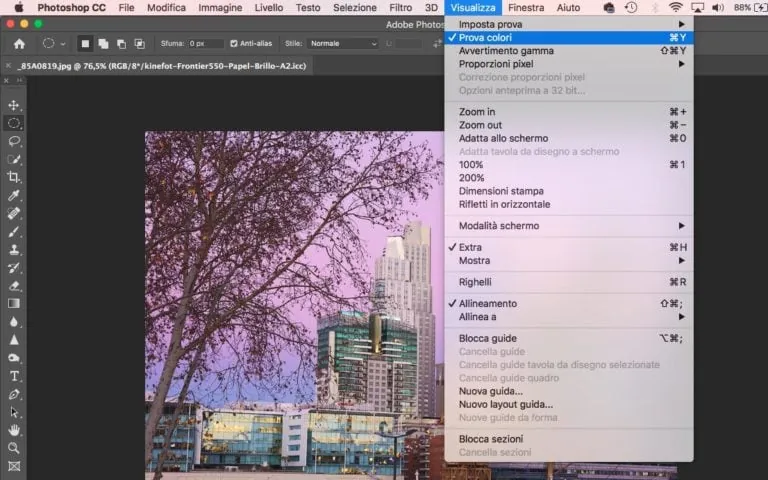Open Time Machine menu bar icon
The height and width of the screenshot is (480, 768).
click(631, 7)
